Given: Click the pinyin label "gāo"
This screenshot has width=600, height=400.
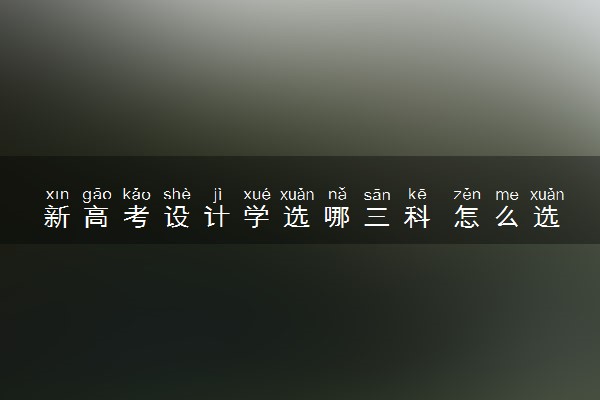Looking at the screenshot, I should [x=97, y=195].
